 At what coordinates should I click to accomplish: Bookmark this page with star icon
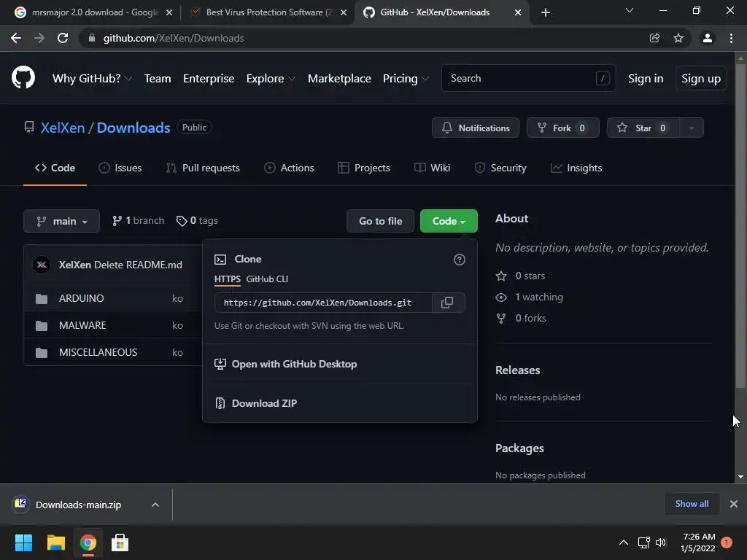coord(678,38)
